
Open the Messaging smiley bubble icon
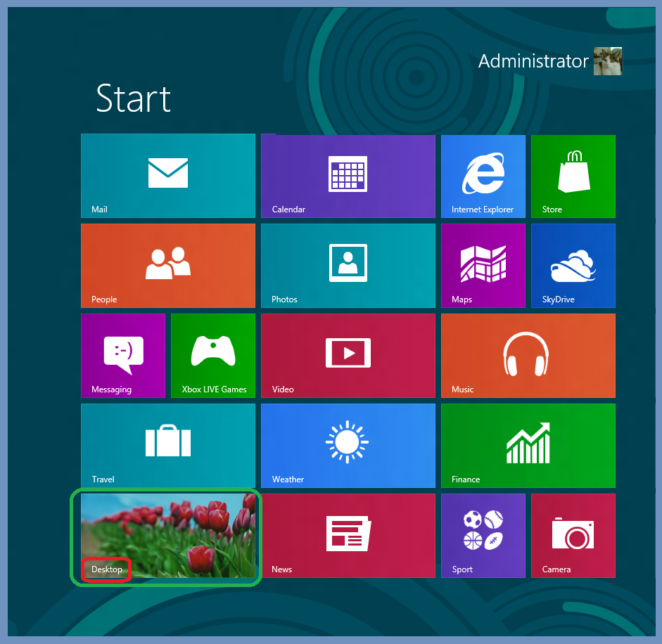[123, 355]
